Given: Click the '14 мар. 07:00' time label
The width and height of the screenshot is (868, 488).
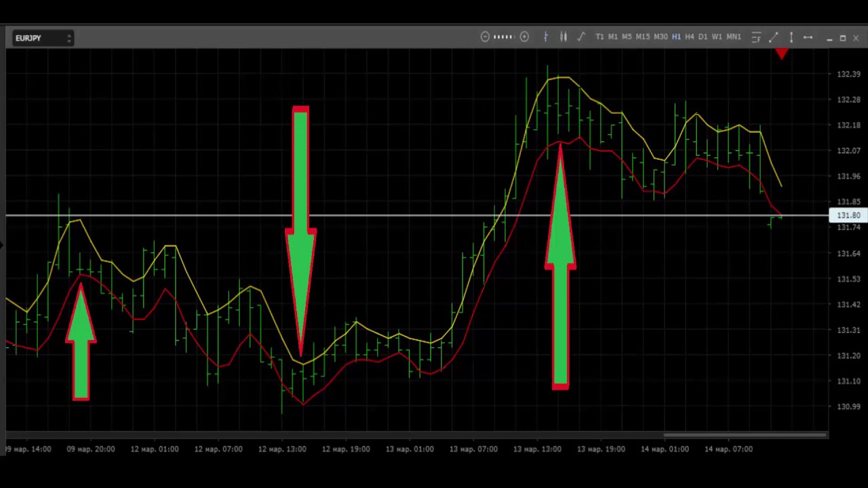Looking at the screenshot, I should (x=728, y=449).
